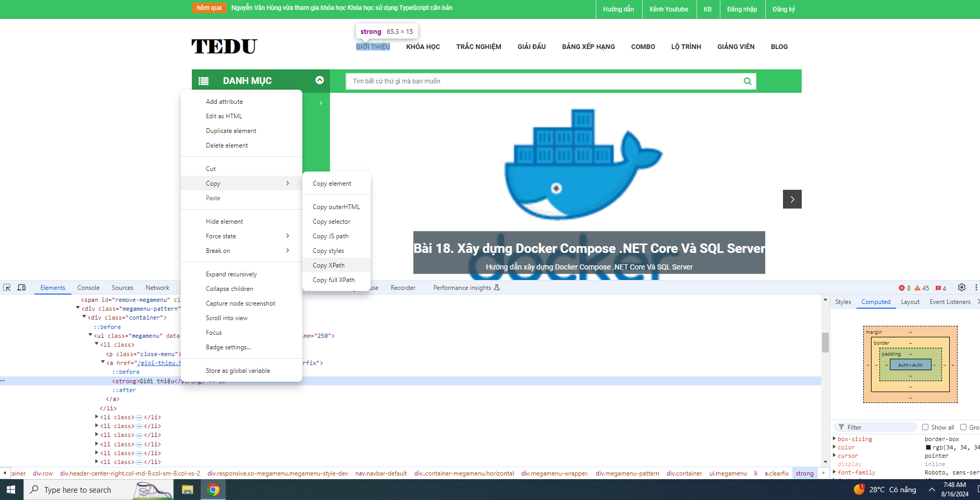Viewport: 980px width, 500px height.
Task: Collapse the div megamenu-pattern node
Action: [78, 309]
